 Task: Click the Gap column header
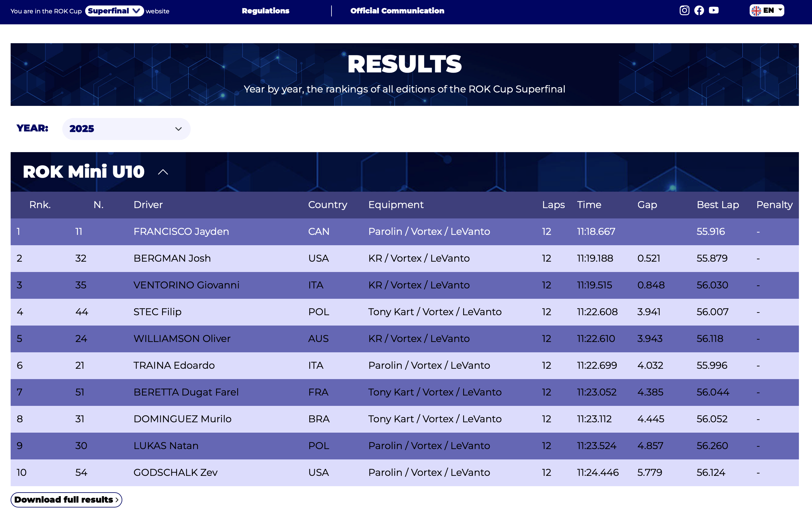(647, 205)
